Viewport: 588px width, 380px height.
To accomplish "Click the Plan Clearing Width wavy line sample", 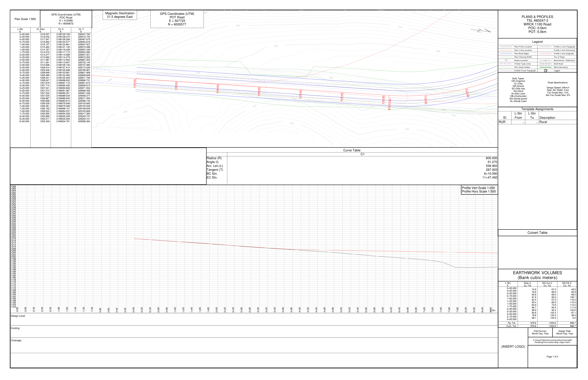I will pyautogui.click(x=506, y=57).
